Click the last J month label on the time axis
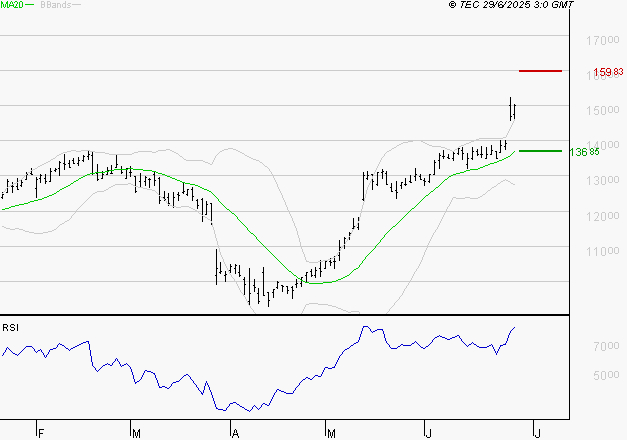The height and width of the screenshot is (440, 627). pos(537,434)
